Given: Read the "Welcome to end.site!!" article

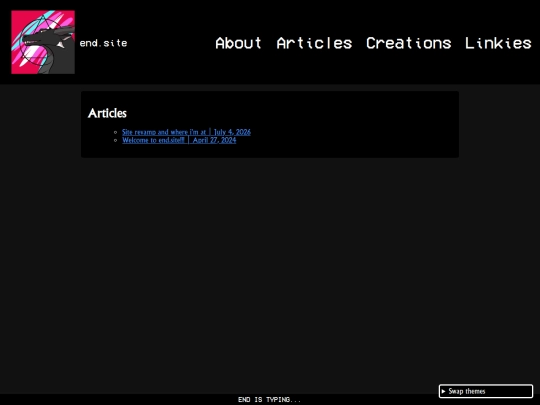Looking at the screenshot, I should pos(179,140).
